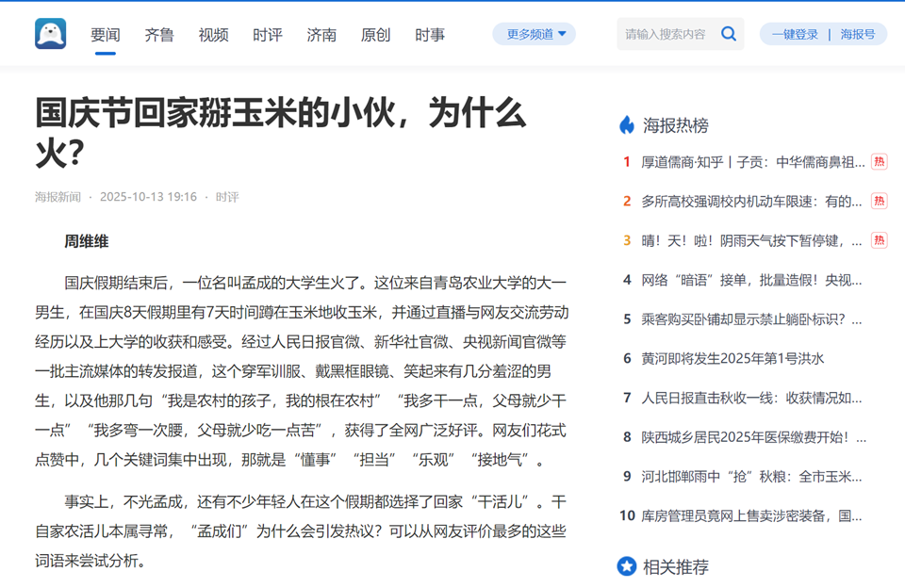Screen dimensions: 905x588
Task: Click the magnifier search icon
Action: pyautogui.click(x=728, y=34)
